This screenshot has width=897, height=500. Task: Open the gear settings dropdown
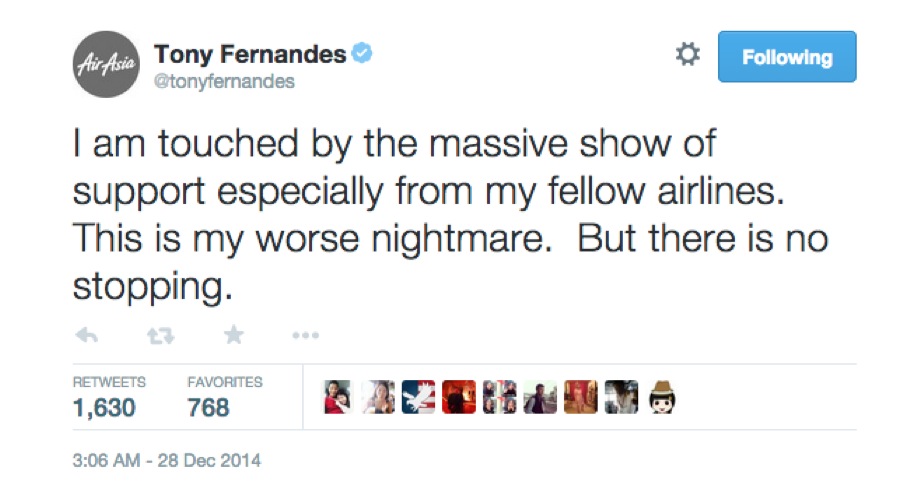688,54
